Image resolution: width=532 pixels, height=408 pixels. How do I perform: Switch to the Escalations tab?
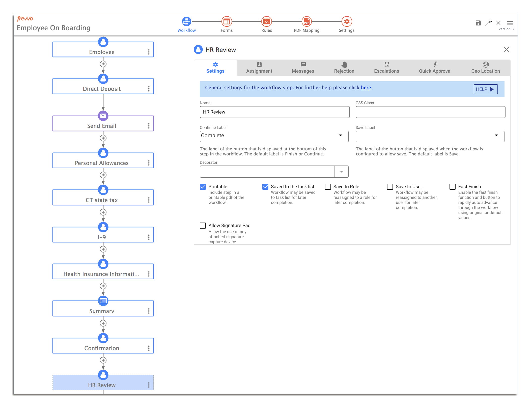(386, 68)
